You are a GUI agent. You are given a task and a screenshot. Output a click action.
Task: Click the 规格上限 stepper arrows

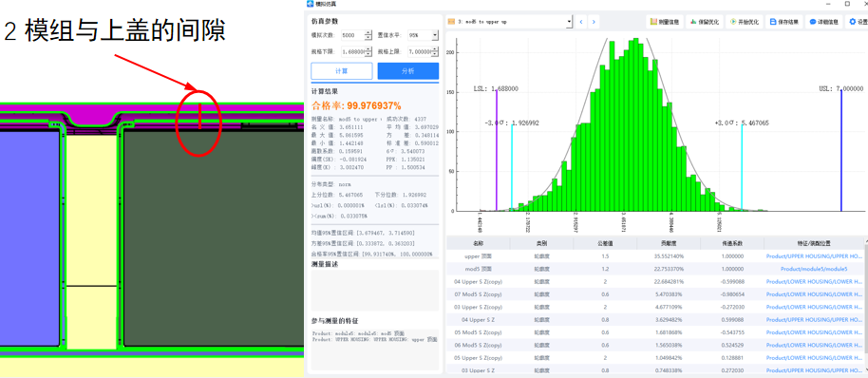[435, 52]
